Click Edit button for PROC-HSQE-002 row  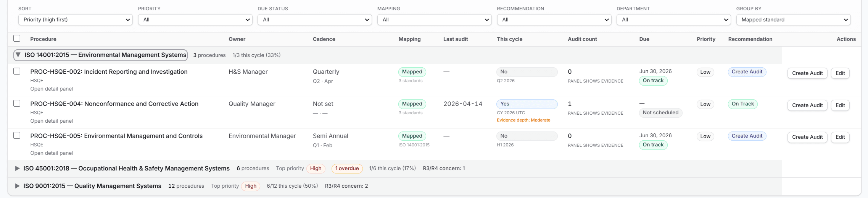coord(840,73)
